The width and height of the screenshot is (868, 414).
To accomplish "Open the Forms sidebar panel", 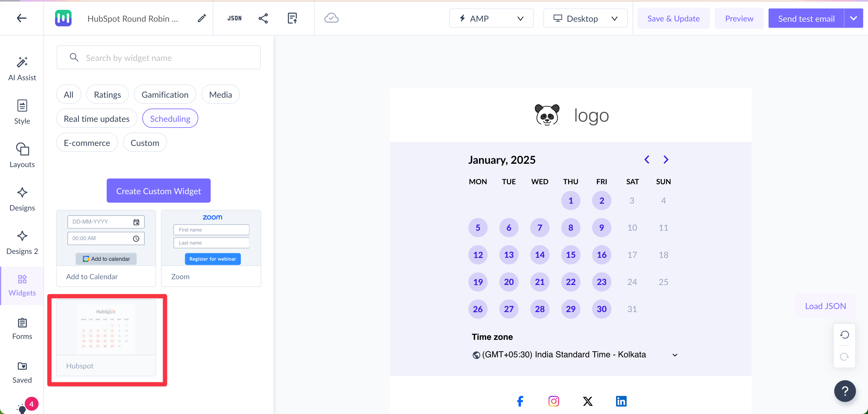I will point(22,329).
